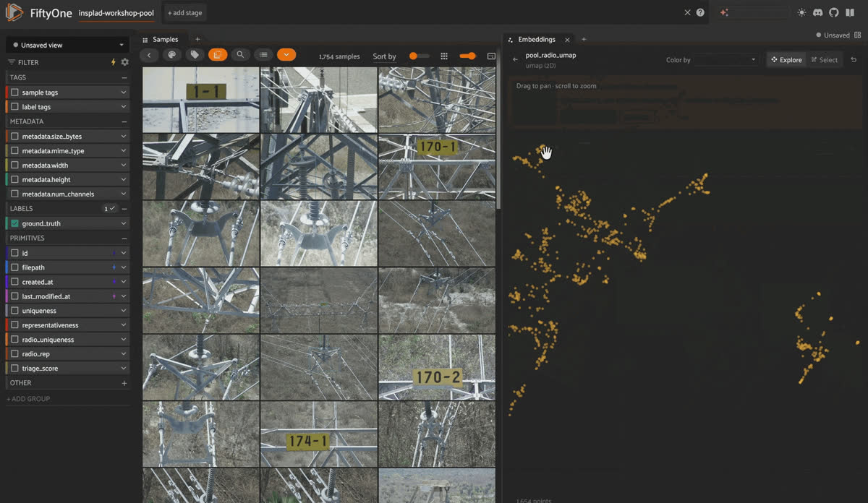Screen dimensions: 868x503
Task: Flip the toggle switch next to Sort by
Action: tap(418, 56)
